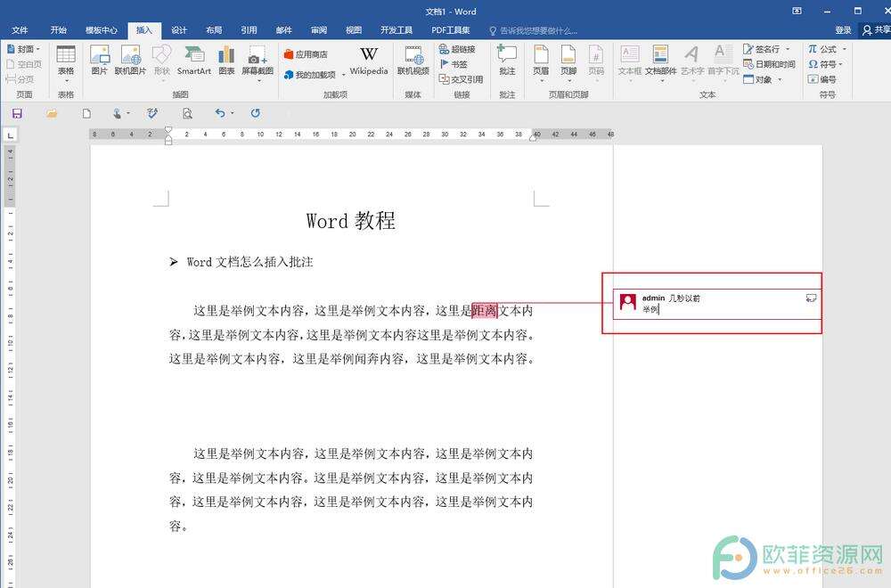The image size is (891, 588).
Task: Click the admin avatar in the comment
Action: coord(628,302)
